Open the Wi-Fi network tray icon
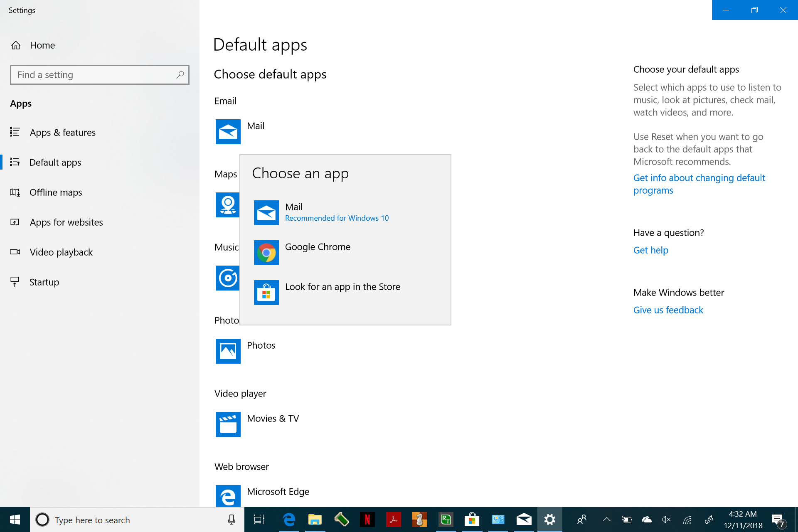Viewport: 798px width, 532px height. 687,520
